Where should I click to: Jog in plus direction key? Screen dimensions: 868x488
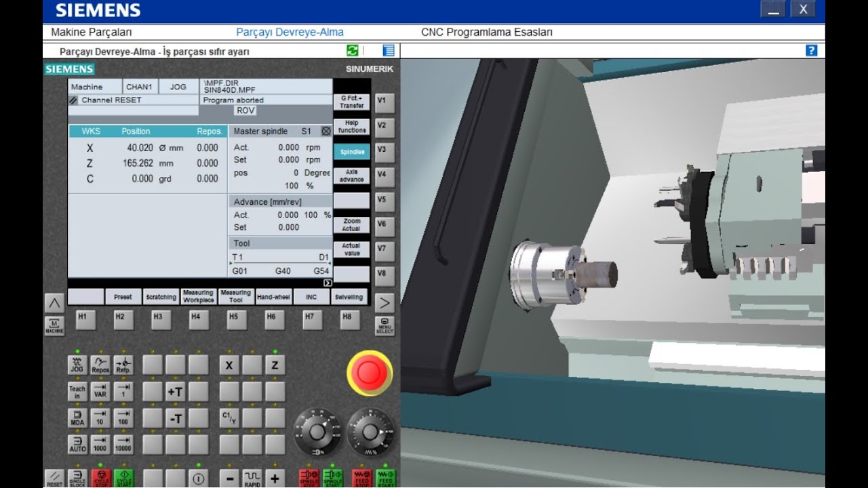coord(275,479)
